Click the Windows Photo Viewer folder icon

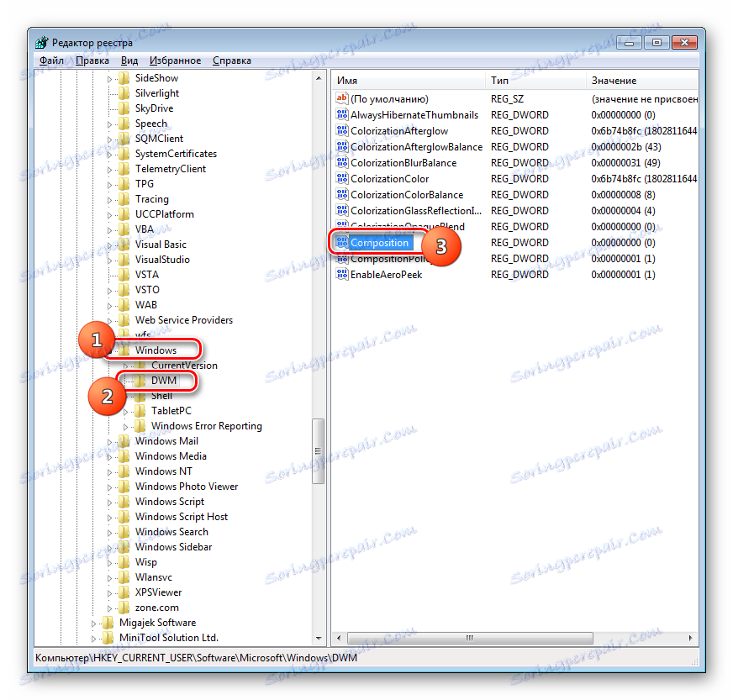tap(124, 487)
